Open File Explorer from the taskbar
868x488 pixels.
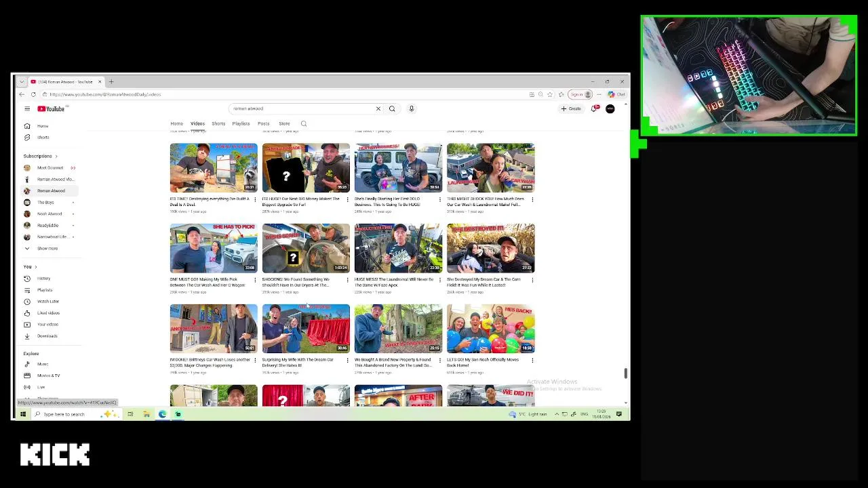[x=146, y=414]
